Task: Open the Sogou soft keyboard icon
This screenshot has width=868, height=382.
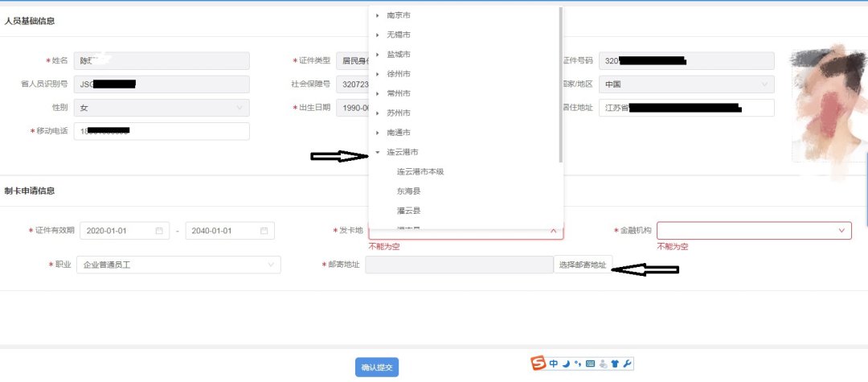Action: click(591, 364)
